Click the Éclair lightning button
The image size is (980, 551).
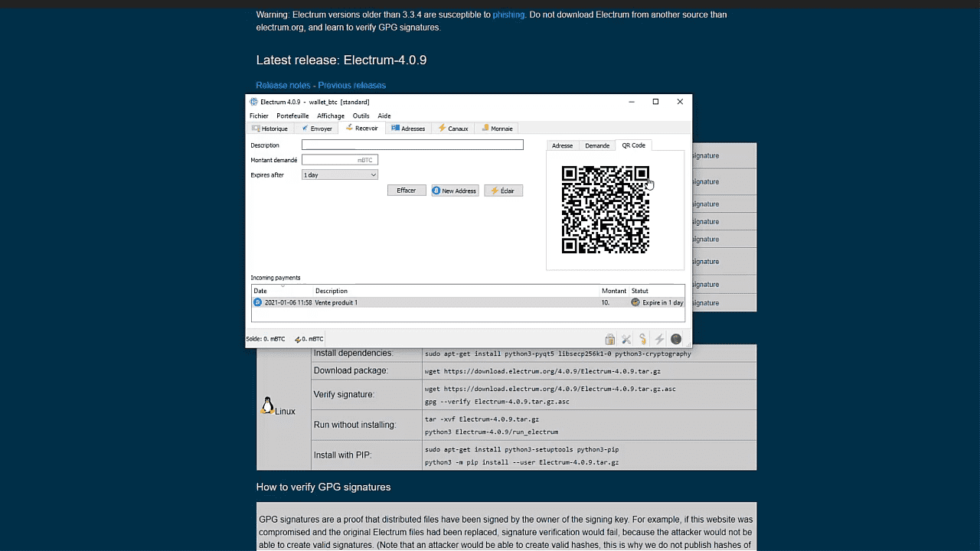(x=503, y=191)
